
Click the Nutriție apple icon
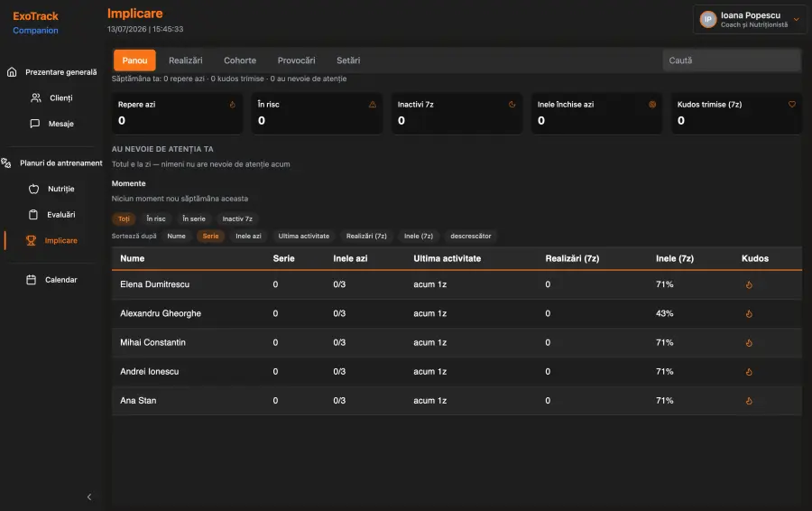[x=33, y=190]
